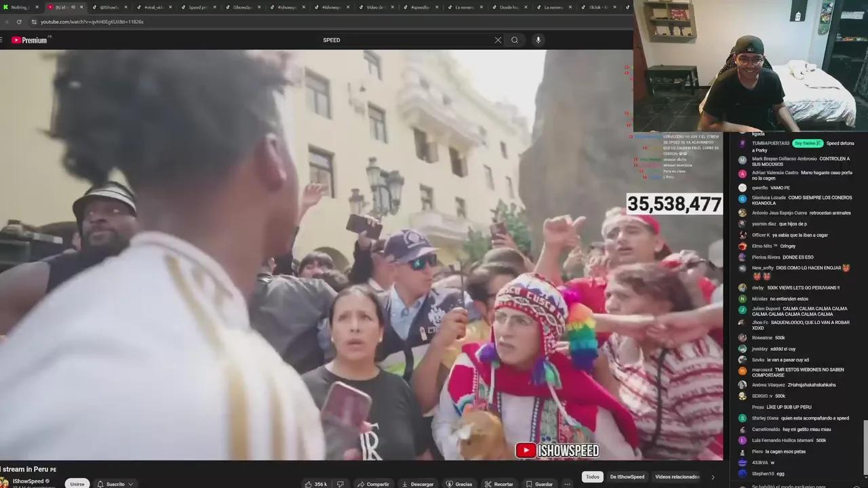Click the video title 'stream in Peru'

27,469
